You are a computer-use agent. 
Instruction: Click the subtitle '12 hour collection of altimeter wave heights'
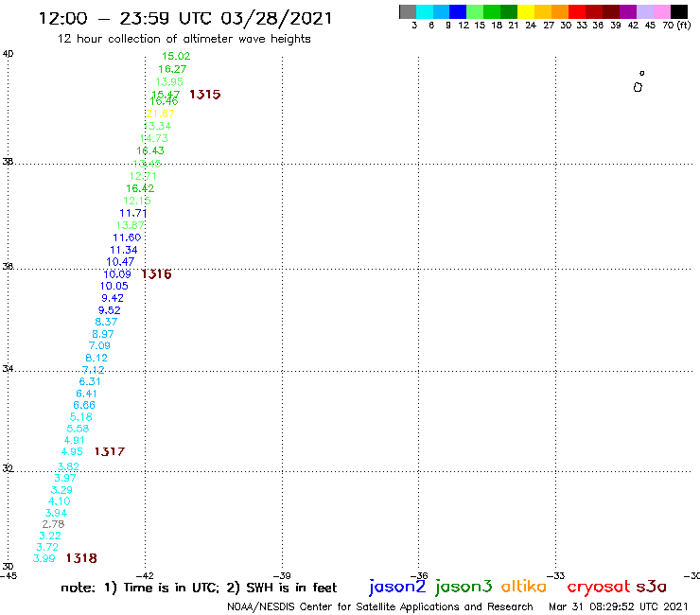coord(184,39)
